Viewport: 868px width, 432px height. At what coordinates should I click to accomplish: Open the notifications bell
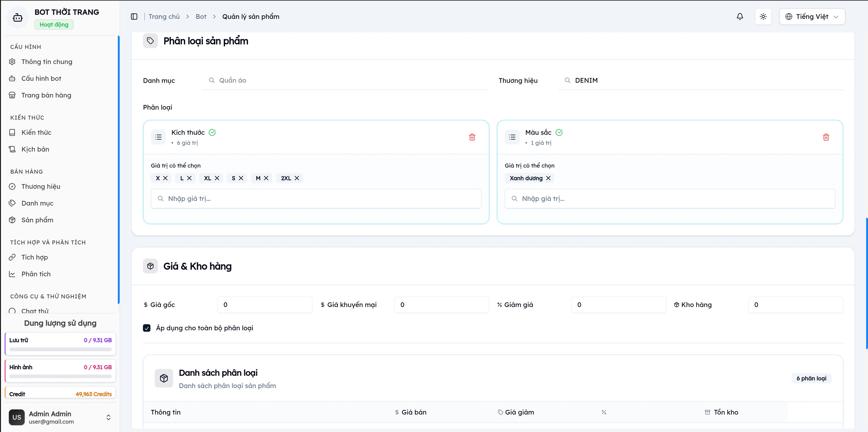click(740, 17)
